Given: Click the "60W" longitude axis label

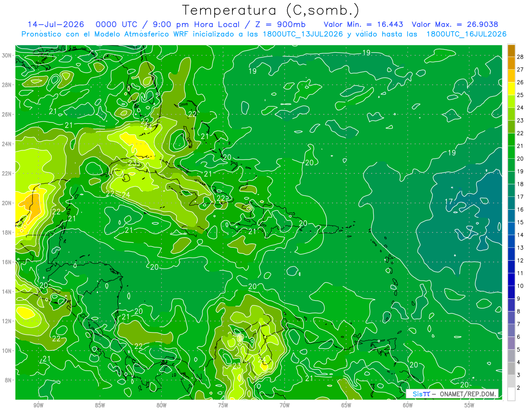Looking at the screenshot, I should [x=408, y=406].
